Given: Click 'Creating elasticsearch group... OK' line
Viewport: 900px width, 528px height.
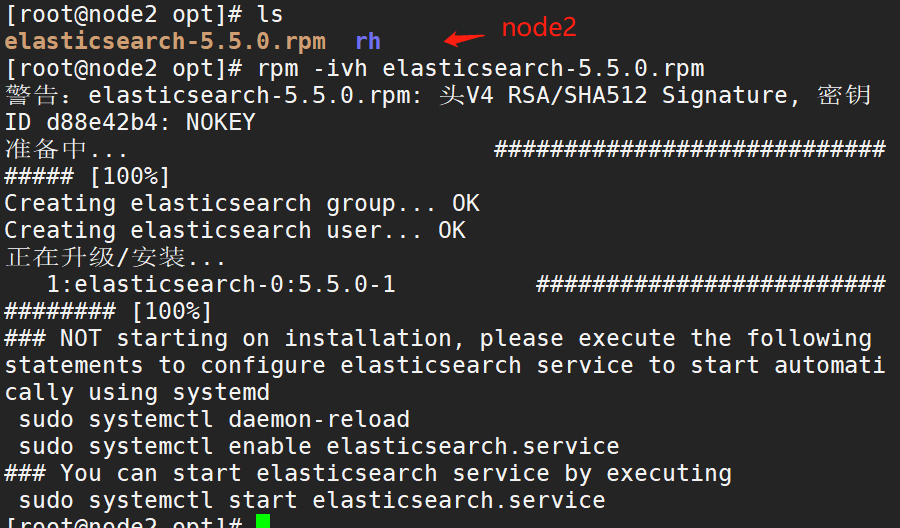Looking at the screenshot, I should [242, 204].
